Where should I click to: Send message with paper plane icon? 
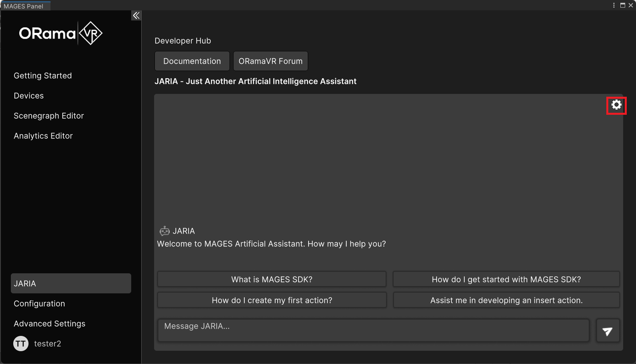pyautogui.click(x=608, y=331)
